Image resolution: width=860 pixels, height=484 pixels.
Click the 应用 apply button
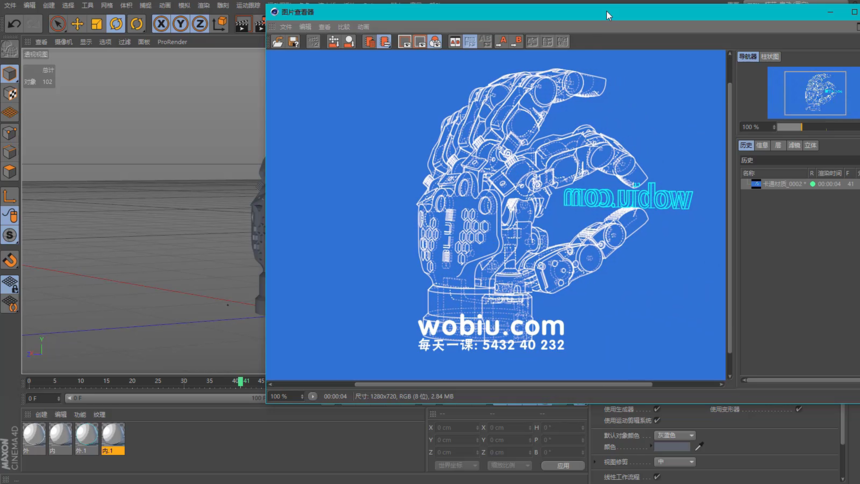click(563, 465)
